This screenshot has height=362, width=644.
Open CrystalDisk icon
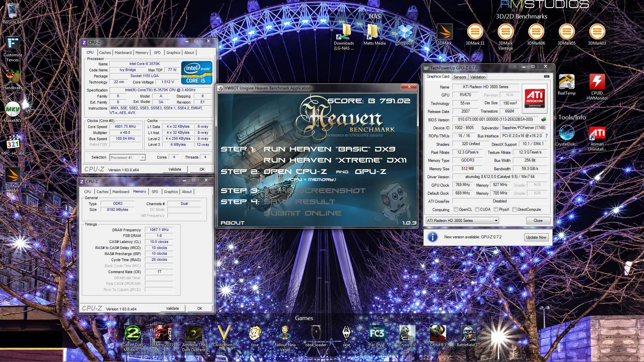567,136
